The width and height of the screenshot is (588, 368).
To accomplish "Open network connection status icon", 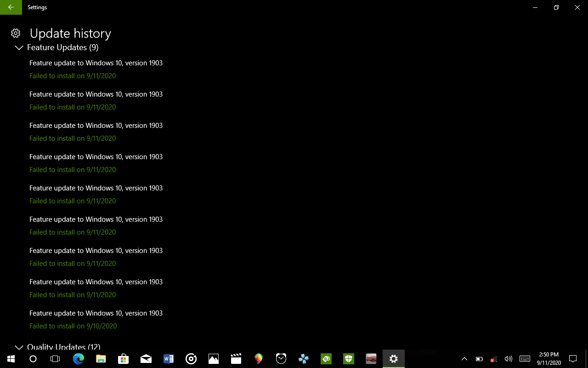I will tap(494, 359).
